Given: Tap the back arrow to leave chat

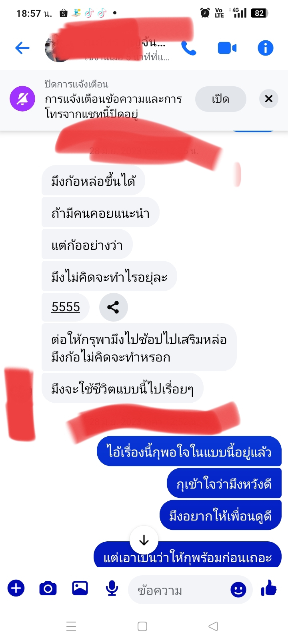Looking at the screenshot, I should (22, 48).
